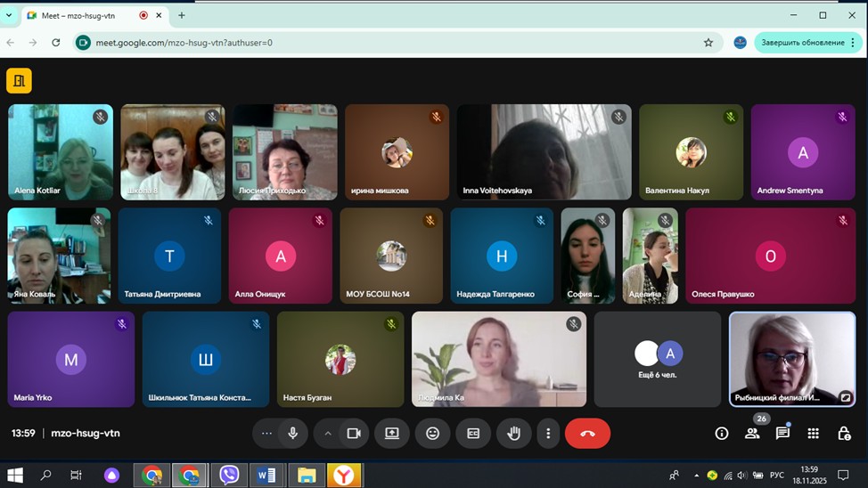Click the Завершить обновление button
868x488 pixels.
(802, 43)
